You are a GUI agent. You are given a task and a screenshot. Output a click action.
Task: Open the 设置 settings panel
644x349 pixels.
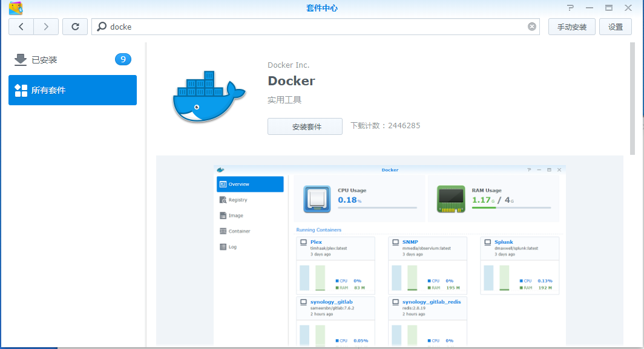pos(615,27)
